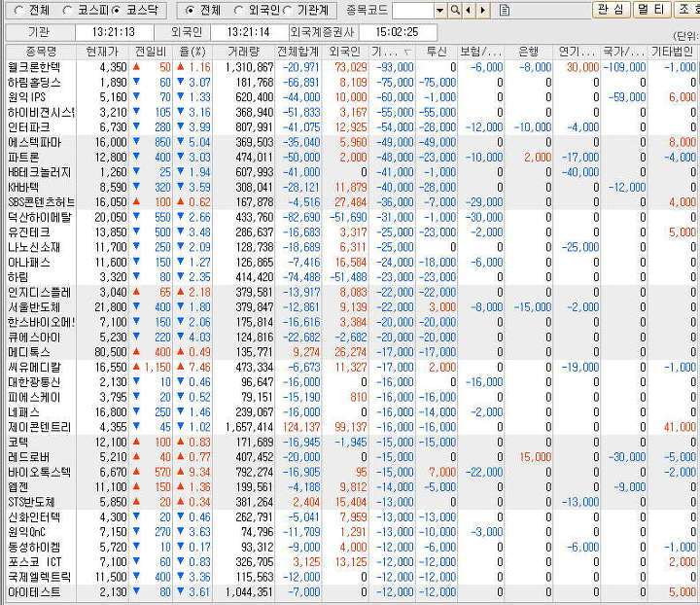Select the 웰크론한텍 stock row
Image resolution: width=700 pixels, height=605 pixels.
click(352, 67)
